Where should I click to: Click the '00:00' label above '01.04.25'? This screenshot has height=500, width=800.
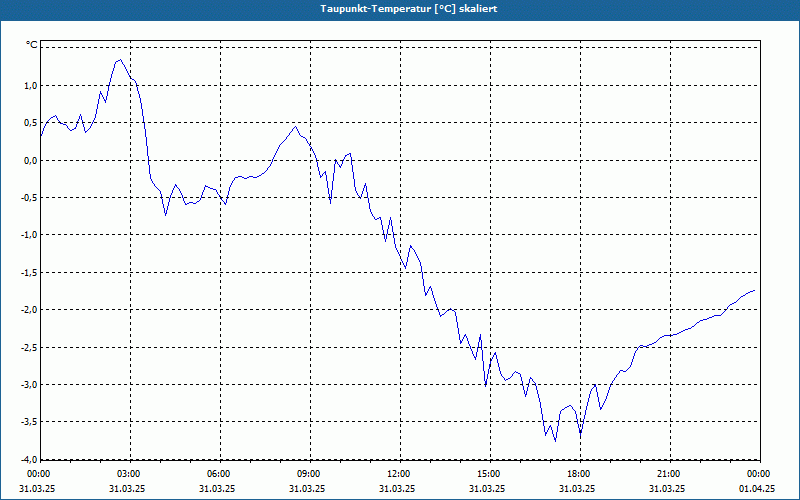(x=759, y=474)
